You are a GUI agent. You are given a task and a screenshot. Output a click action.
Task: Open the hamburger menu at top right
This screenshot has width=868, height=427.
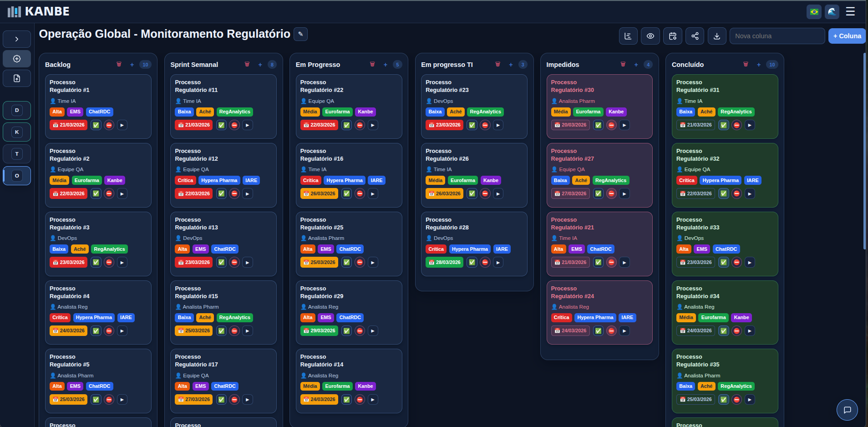click(850, 11)
